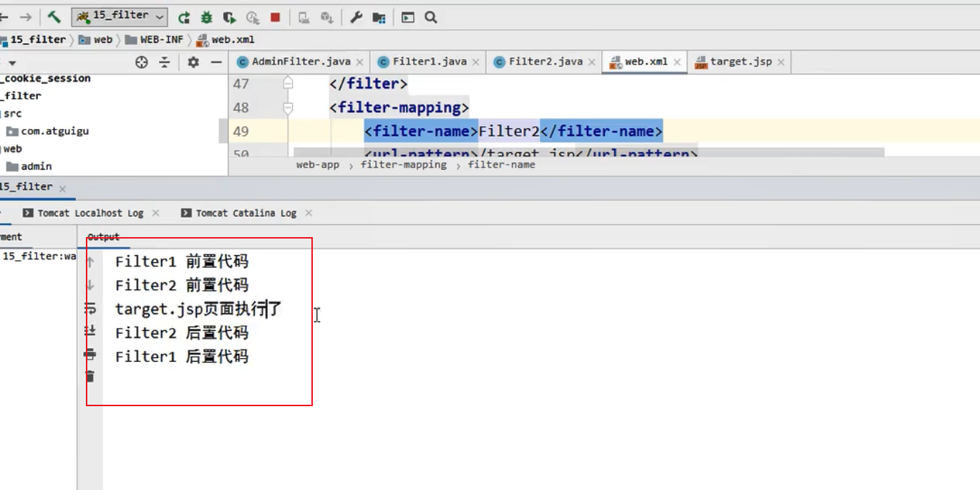Click filter-name in XML breadcrumb
The image size is (980, 490).
tap(501, 165)
